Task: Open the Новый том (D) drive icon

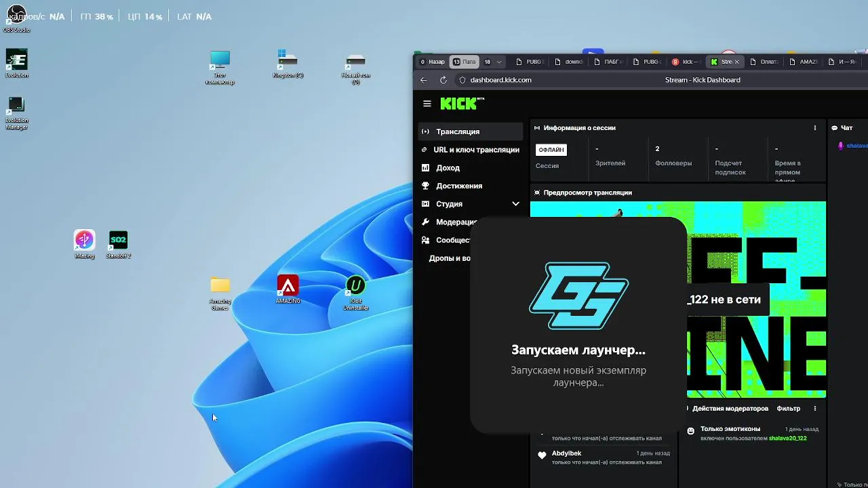Action: coord(355,68)
